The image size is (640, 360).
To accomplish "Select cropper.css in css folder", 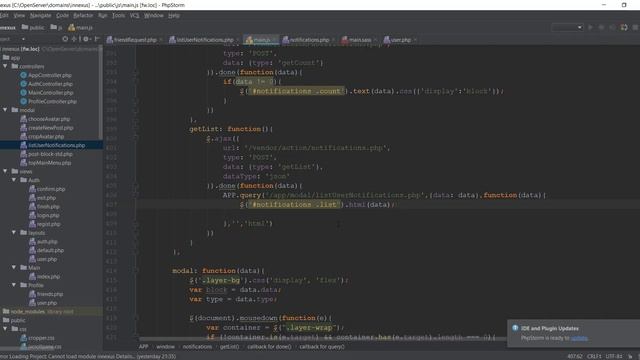I will pyautogui.click(x=38, y=338).
